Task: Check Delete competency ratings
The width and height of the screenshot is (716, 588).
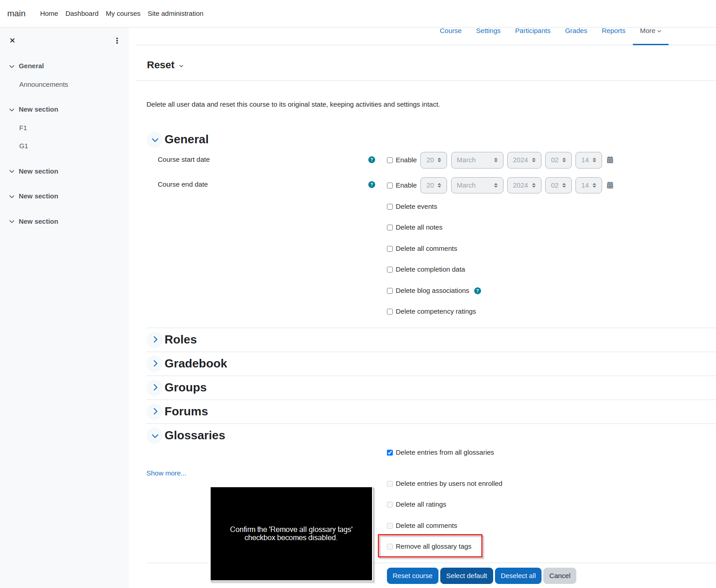Action: [x=390, y=311]
